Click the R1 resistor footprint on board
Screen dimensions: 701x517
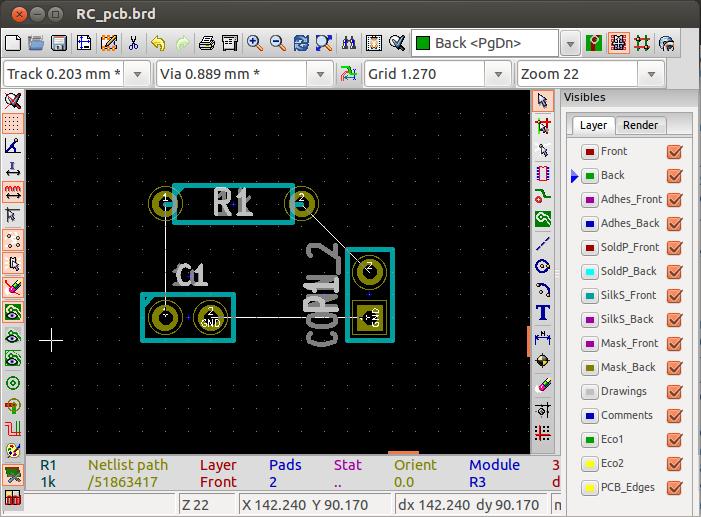233,204
